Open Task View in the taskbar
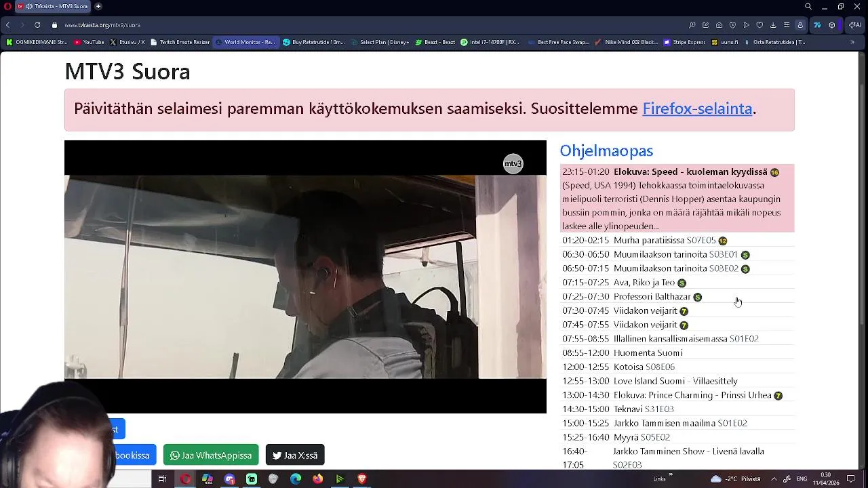Screen dimensions: 868x488 point(162,479)
